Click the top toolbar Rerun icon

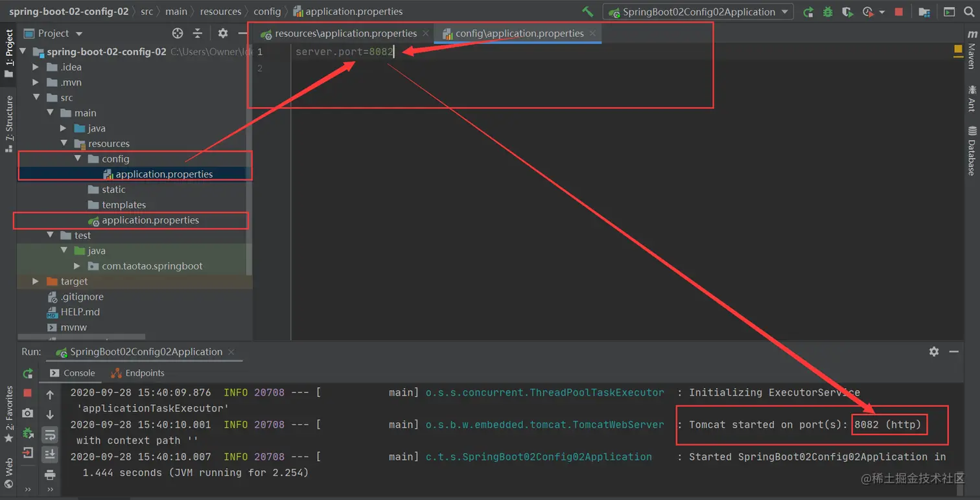click(x=808, y=12)
